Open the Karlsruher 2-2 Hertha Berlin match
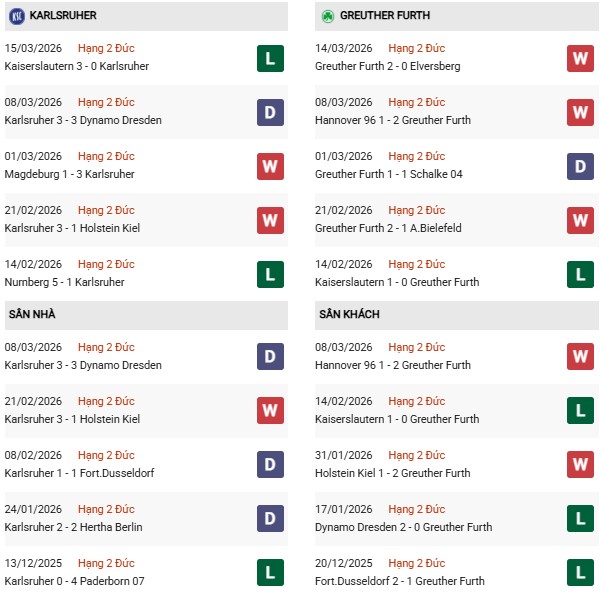This screenshot has width=600, height=595. pos(74,527)
